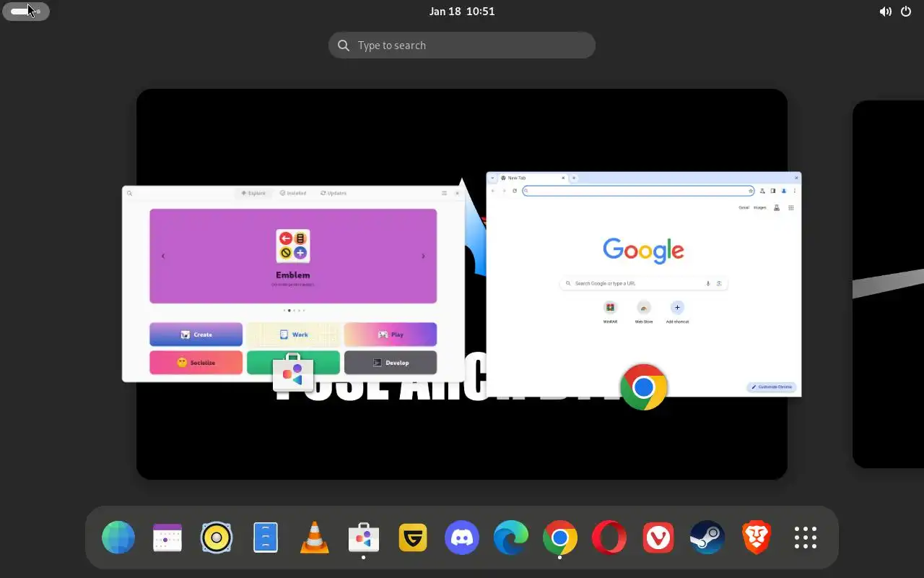This screenshot has height=578, width=924.
Task: Click the Emblem featured banner
Action: pyautogui.click(x=293, y=256)
